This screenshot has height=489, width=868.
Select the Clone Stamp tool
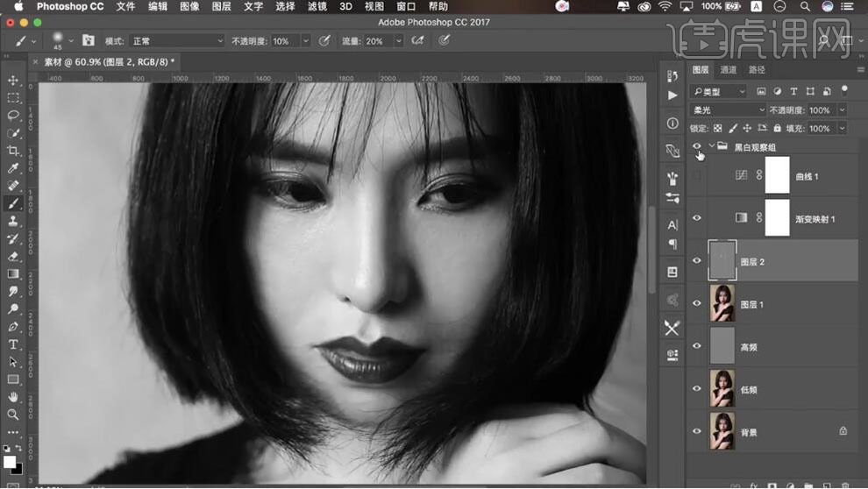13,221
